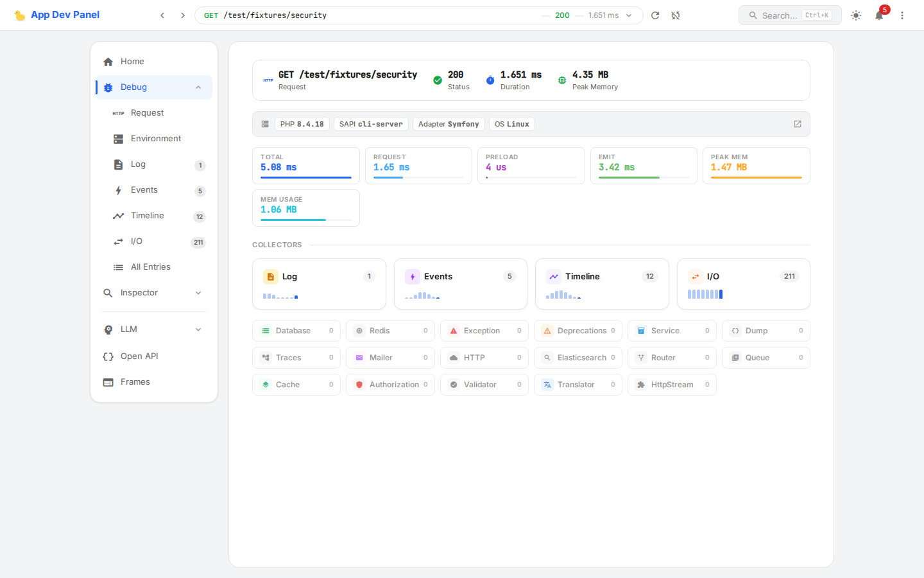This screenshot has width=924, height=578.
Task: Collapse the Debug section chevron
Action: 198,87
